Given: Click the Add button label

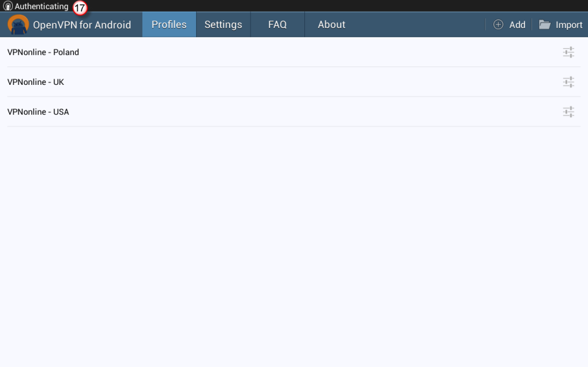Looking at the screenshot, I should tap(517, 24).
